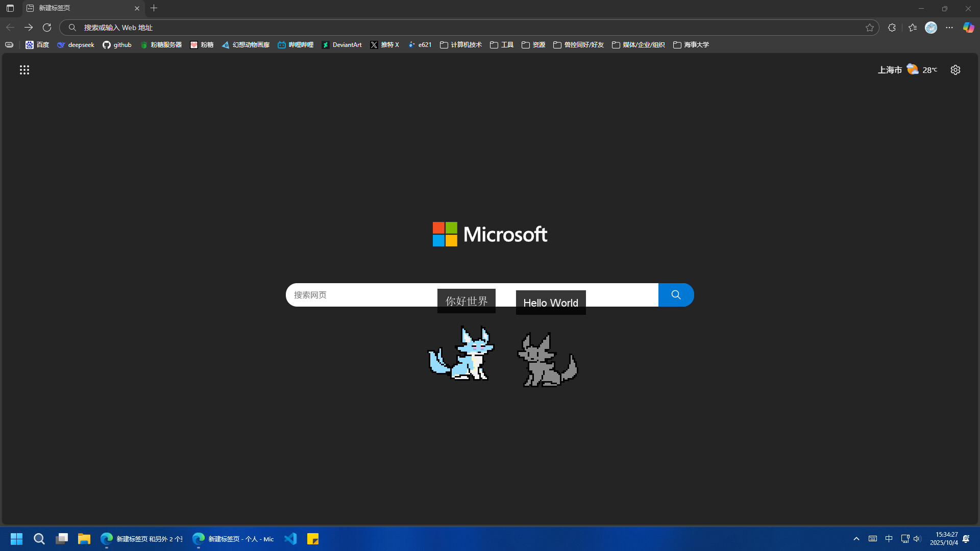Expand the 工具 bookmarks folder
Viewport: 980px width, 551px height.
(502, 45)
